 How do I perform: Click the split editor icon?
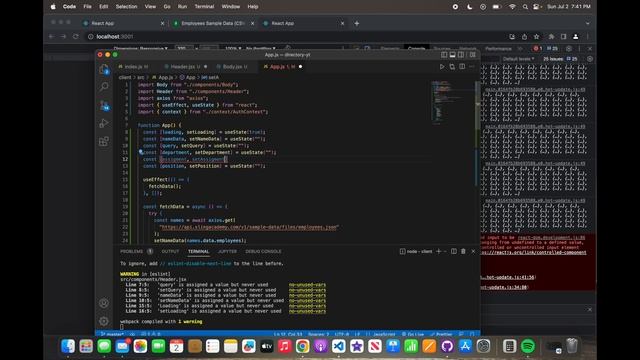coord(462,67)
